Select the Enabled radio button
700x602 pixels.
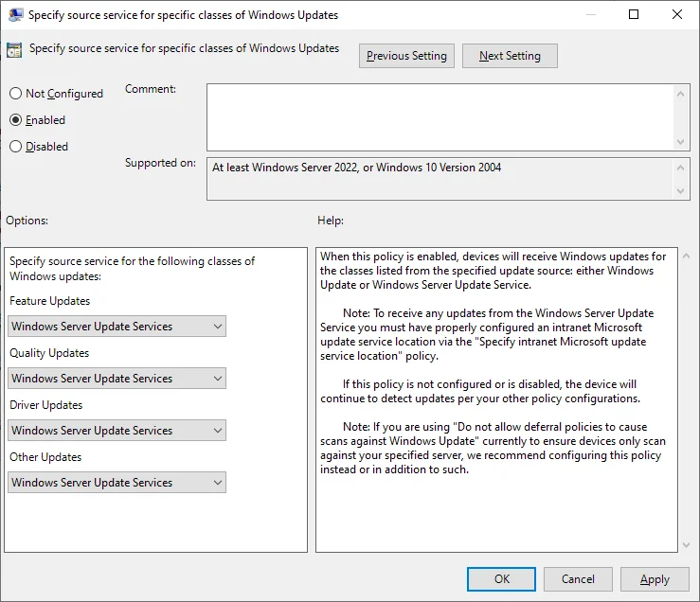click(x=38, y=120)
